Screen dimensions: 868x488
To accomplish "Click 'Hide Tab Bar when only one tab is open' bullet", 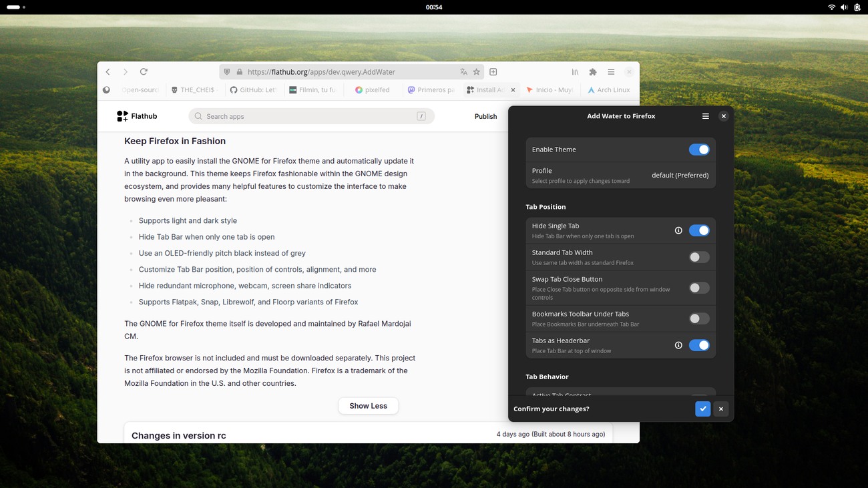I will [x=207, y=237].
